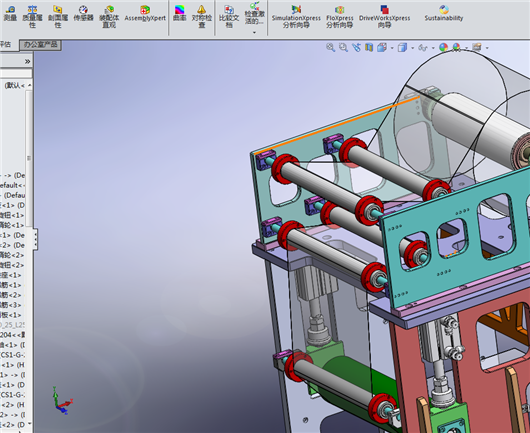Click the View Settings icon
Image resolution: width=530 pixels, height=433 pixels.
[x=477, y=47]
